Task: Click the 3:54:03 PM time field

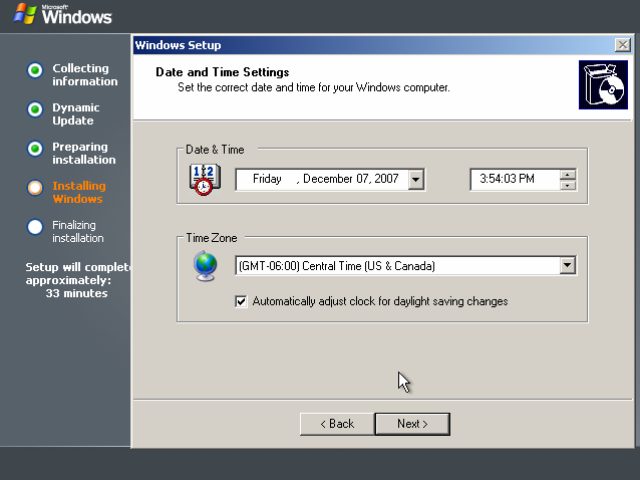Action: [x=514, y=179]
